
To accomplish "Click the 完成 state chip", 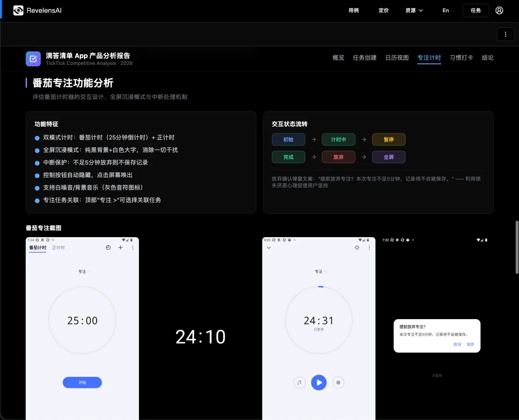I will [x=288, y=157].
